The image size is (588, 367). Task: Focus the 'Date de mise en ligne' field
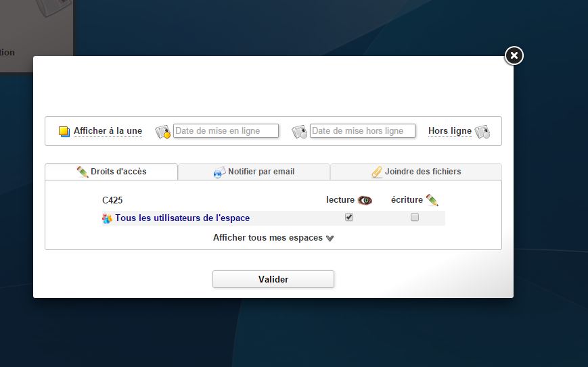click(x=226, y=131)
